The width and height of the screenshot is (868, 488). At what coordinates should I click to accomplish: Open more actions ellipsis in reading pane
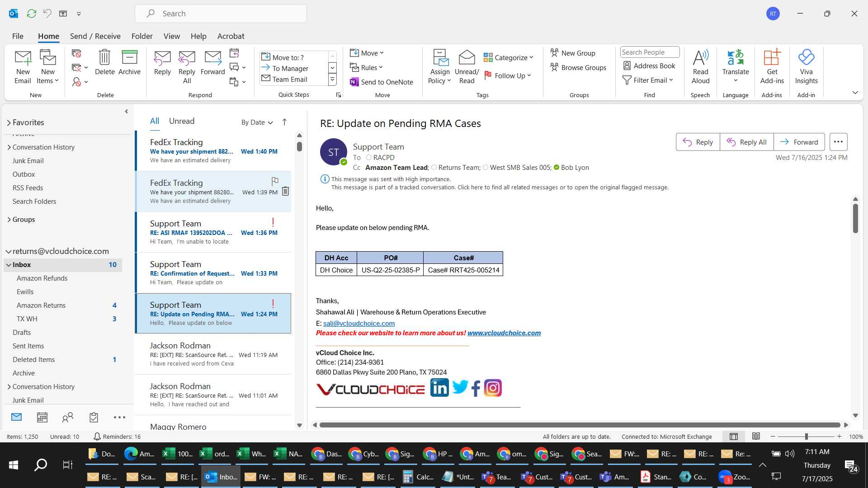838,142
